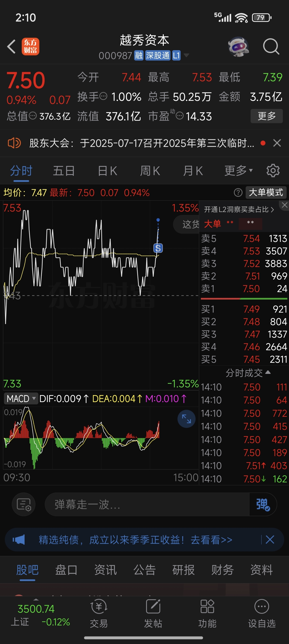Open the question mark help icon
Image resolution: width=289 pixels, height=644 pixels.
pos(238,192)
